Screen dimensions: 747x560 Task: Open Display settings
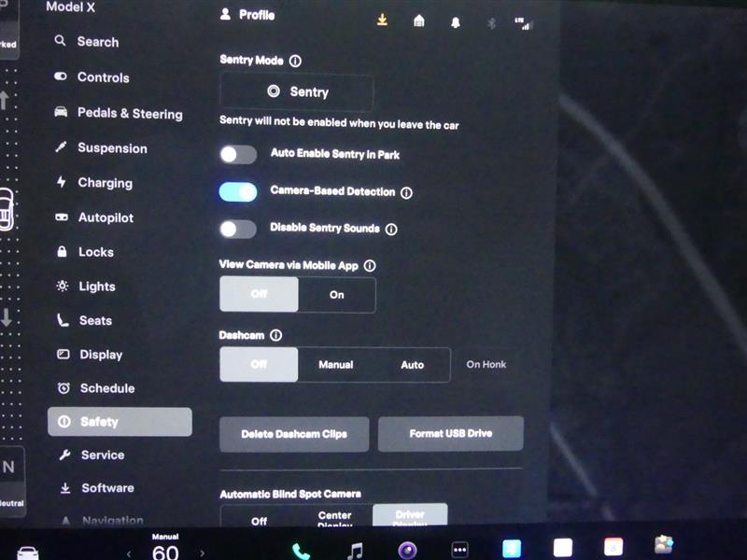90,355
